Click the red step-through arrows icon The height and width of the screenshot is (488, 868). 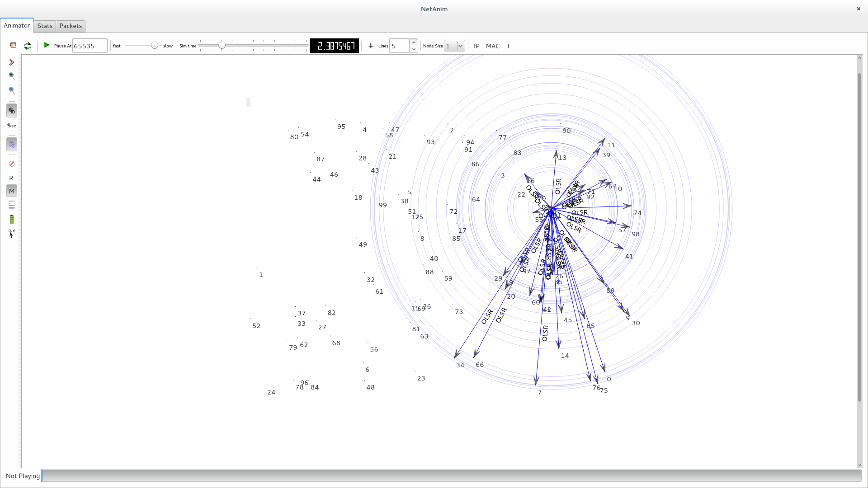pos(11,62)
